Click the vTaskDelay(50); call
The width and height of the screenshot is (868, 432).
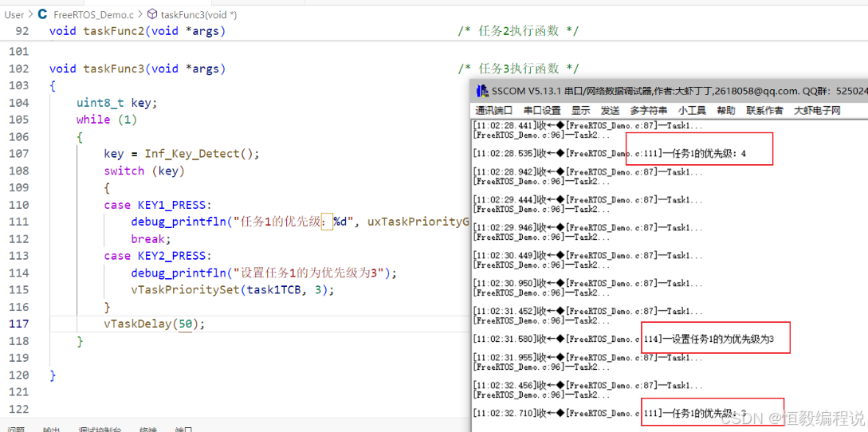point(155,324)
